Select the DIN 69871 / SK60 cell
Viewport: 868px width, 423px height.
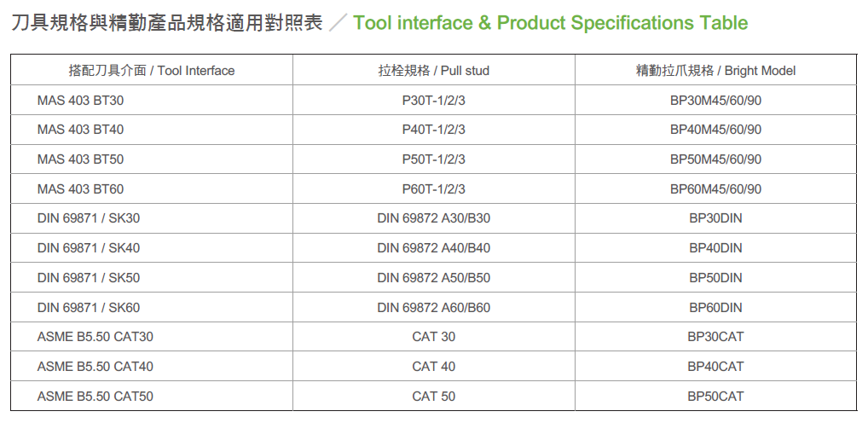point(88,307)
